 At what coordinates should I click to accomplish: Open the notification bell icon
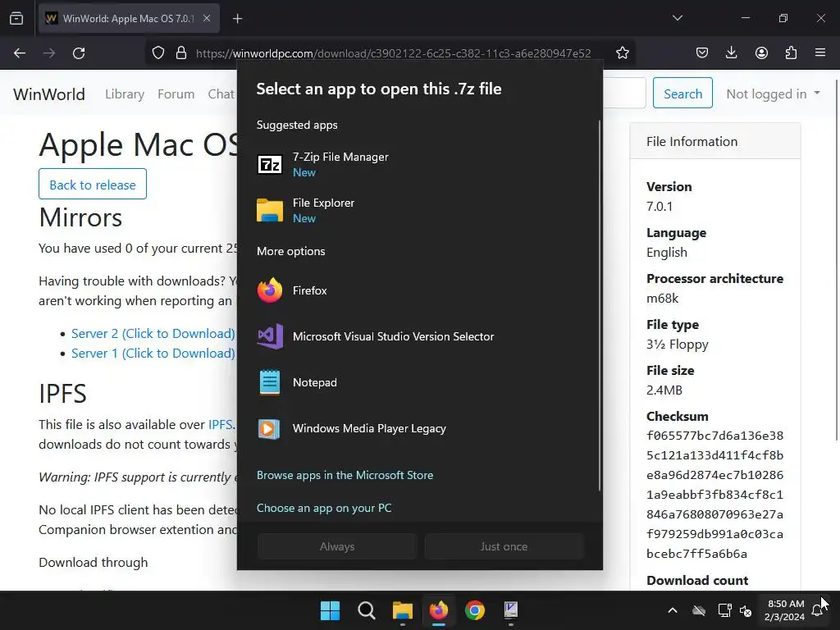[x=818, y=610]
